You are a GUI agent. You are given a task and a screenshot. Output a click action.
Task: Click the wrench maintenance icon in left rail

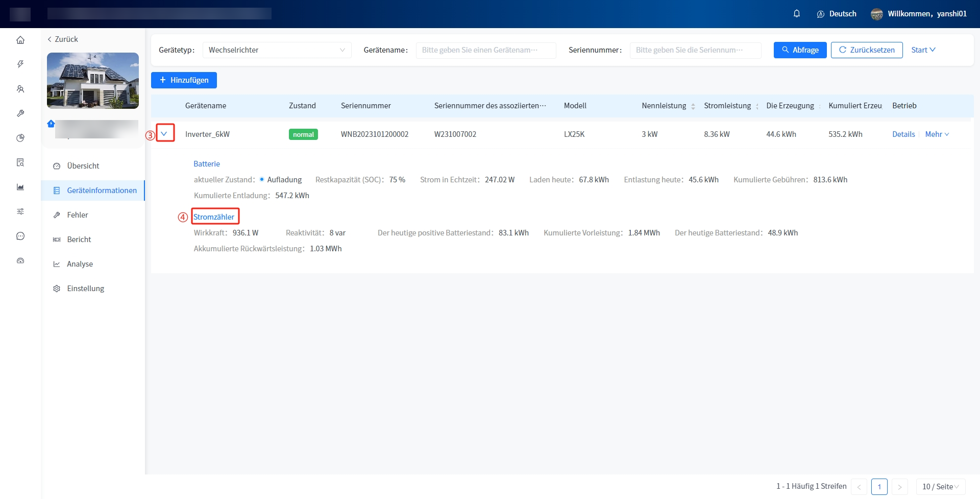[20, 113]
